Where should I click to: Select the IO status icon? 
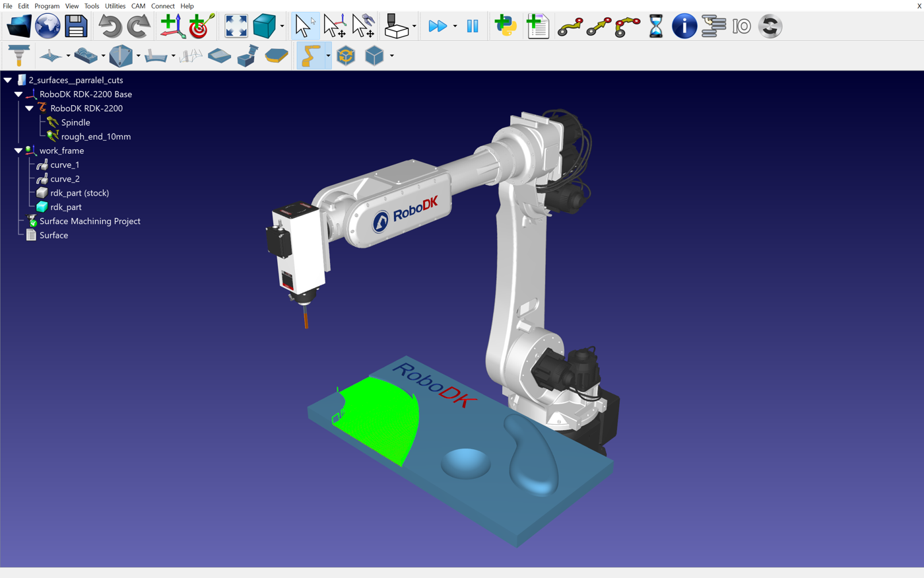(741, 26)
